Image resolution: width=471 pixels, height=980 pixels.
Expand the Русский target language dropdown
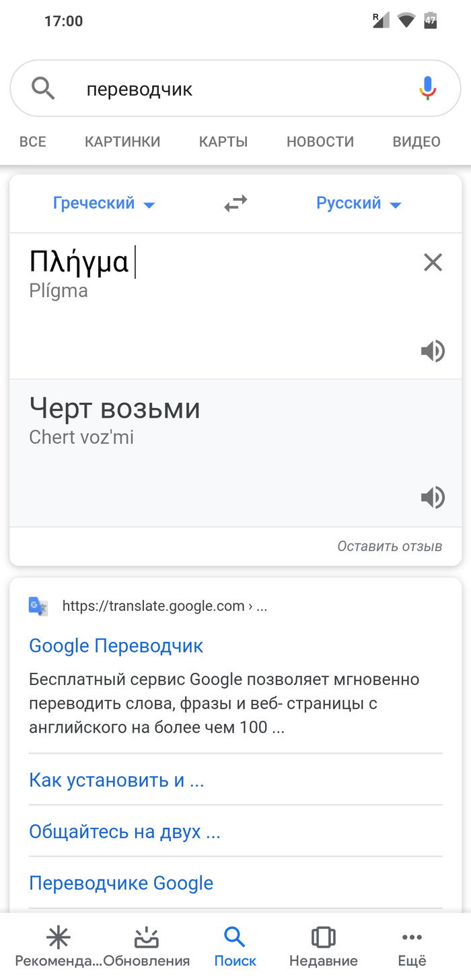coord(358,203)
